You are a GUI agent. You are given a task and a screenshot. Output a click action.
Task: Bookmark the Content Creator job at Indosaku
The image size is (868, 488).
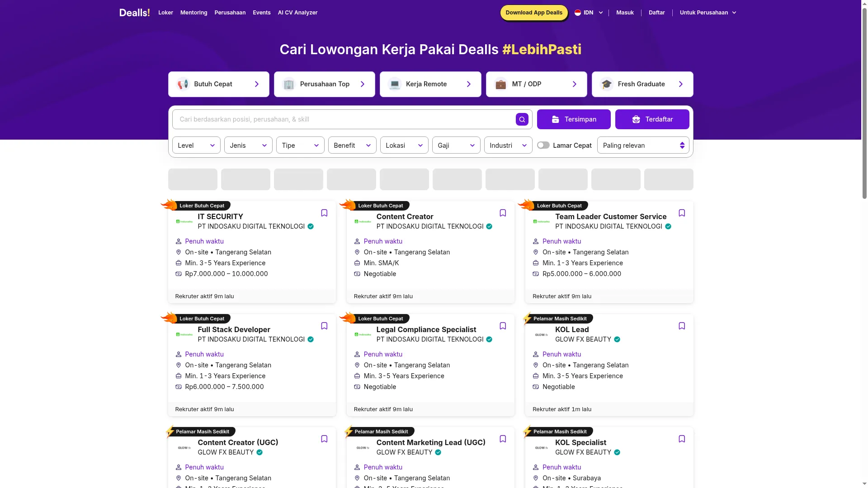coord(503,213)
